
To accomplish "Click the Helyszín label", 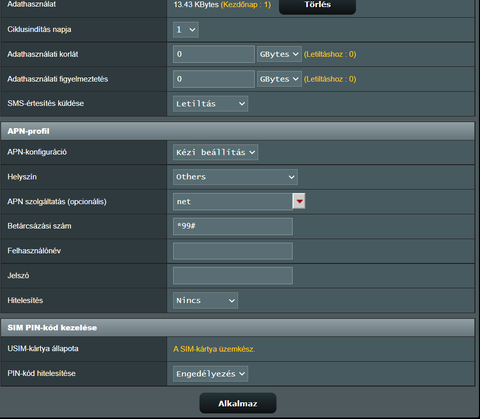I will 22,177.
